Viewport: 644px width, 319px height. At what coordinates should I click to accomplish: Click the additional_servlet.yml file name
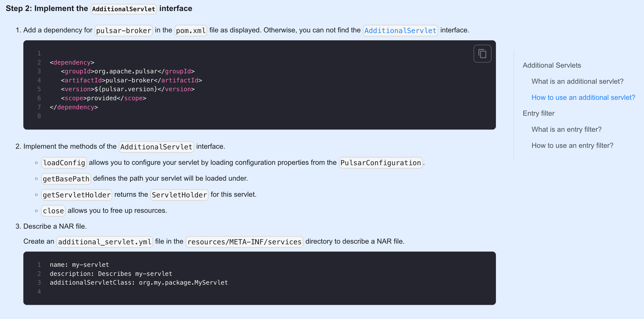(x=104, y=242)
